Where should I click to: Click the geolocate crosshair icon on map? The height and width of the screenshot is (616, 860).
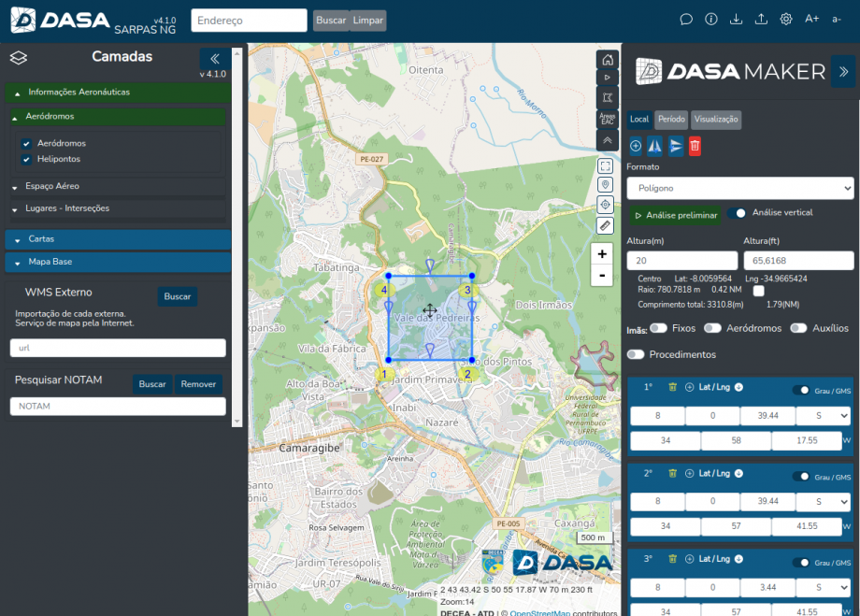click(x=605, y=203)
